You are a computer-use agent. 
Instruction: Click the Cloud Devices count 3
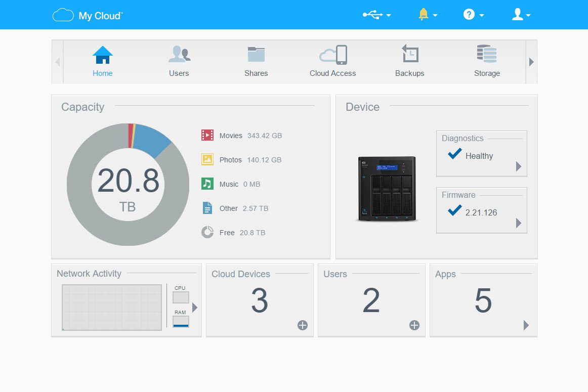click(x=260, y=300)
